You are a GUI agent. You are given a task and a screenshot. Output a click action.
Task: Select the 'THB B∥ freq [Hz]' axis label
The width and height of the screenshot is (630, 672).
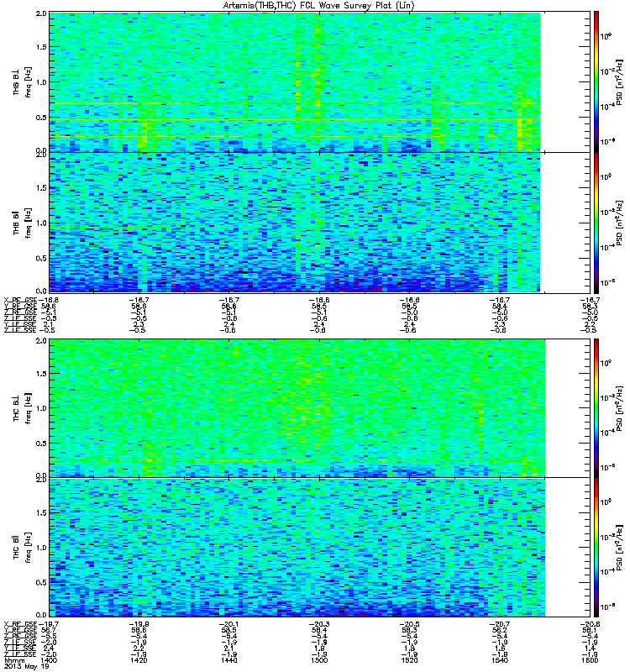click(x=23, y=223)
